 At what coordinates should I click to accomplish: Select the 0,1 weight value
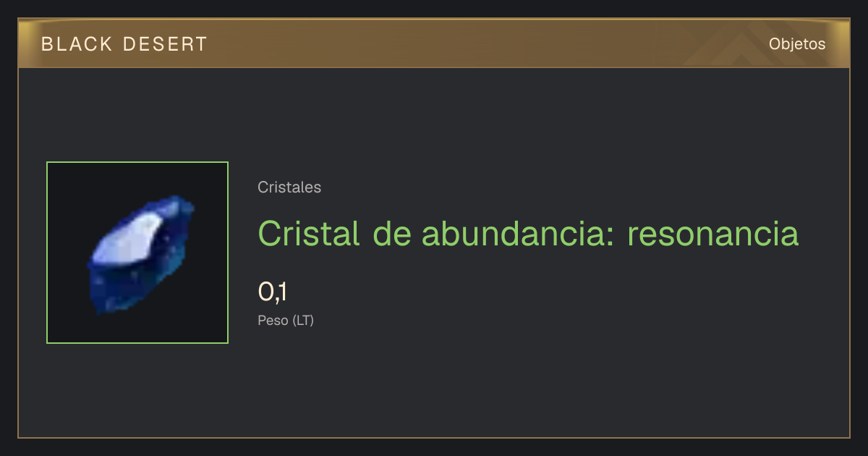tap(273, 292)
